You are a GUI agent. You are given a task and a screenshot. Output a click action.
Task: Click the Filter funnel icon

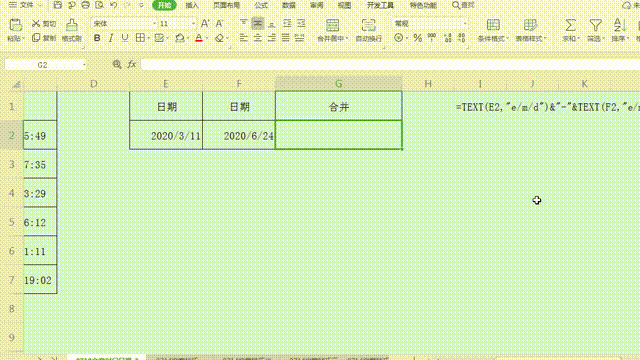pos(596,25)
